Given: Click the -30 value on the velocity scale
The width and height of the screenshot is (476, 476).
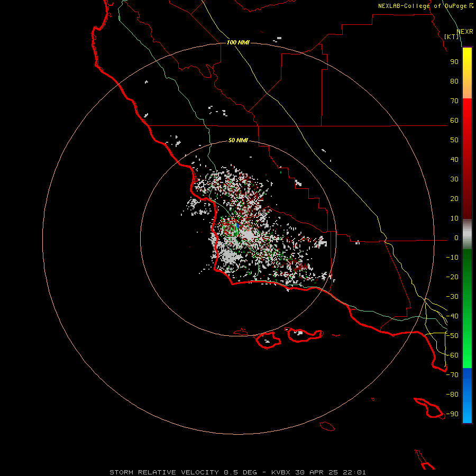Looking at the screenshot, I should point(452,297).
